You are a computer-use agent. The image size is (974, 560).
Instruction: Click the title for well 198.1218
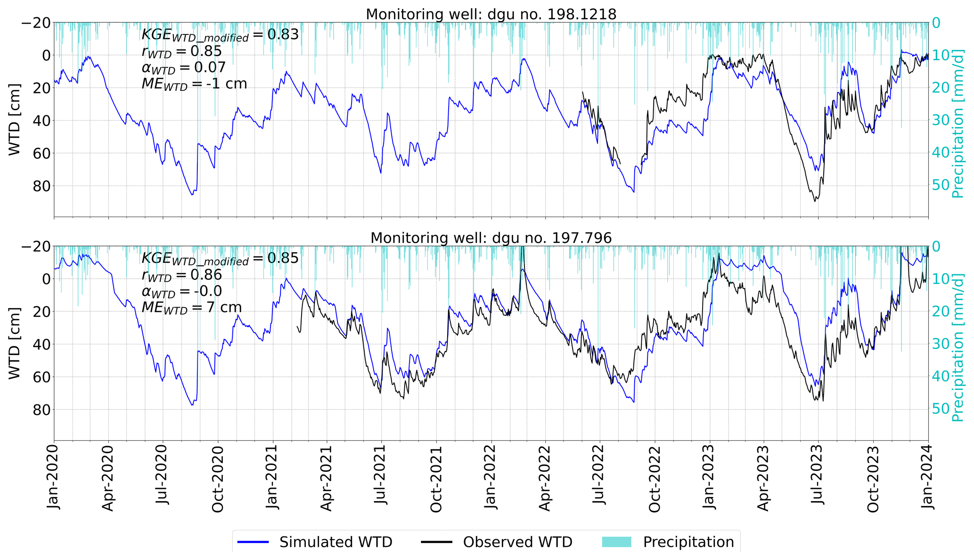pyautogui.click(x=491, y=15)
